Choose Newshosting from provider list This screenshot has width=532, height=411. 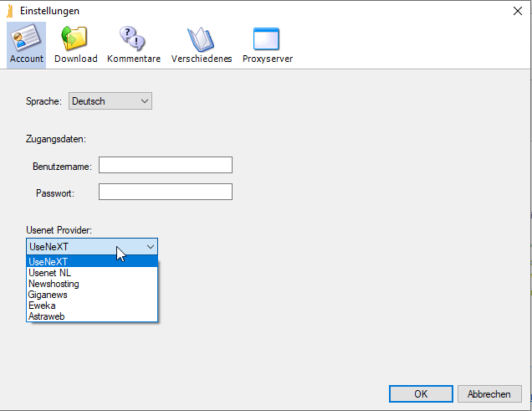pyautogui.click(x=92, y=284)
